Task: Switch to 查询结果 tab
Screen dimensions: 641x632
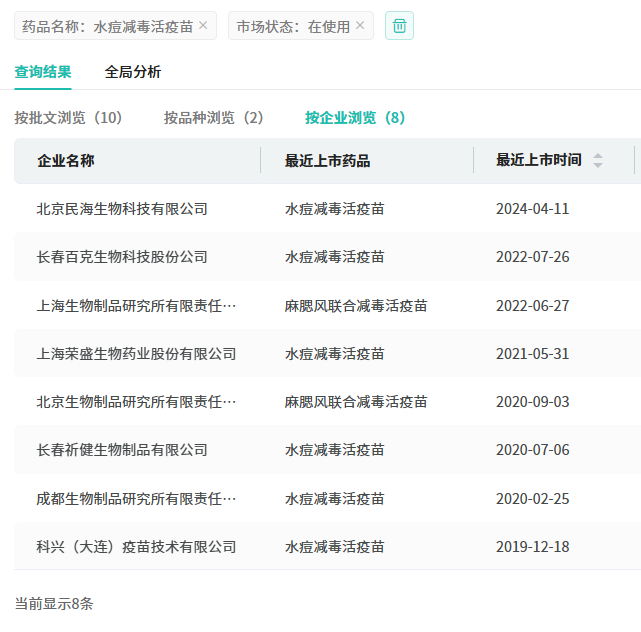Action: (43, 72)
